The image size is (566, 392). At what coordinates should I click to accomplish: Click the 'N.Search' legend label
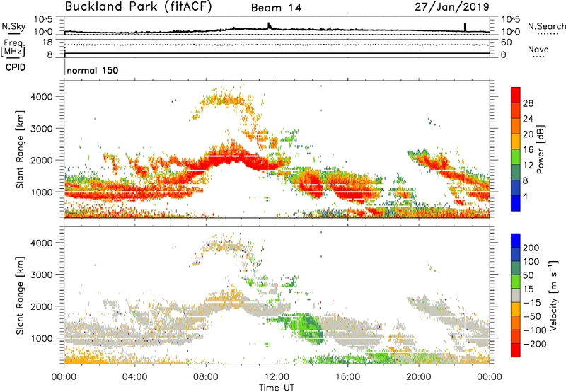[x=546, y=26]
